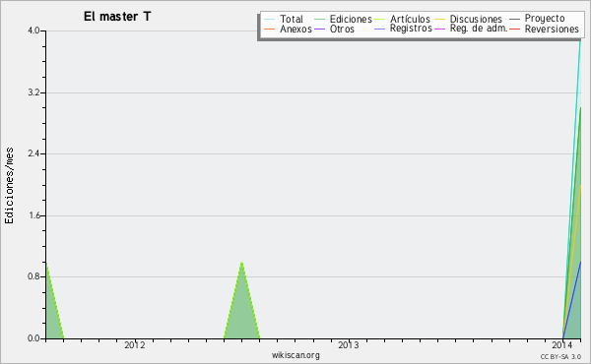
Task: Click the Reg. de adm. legend color line
Action: coord(440,29)
